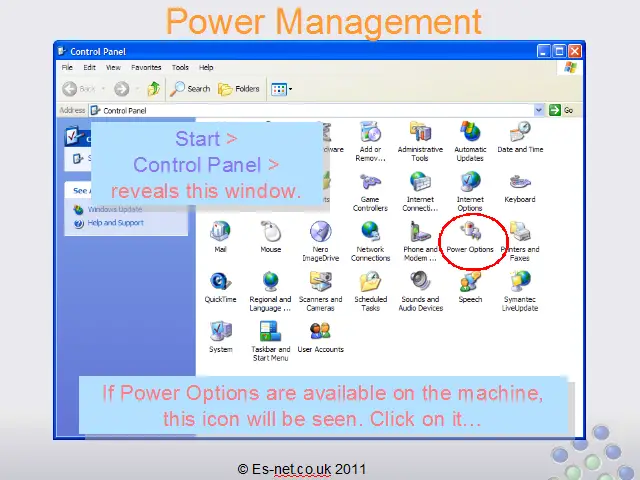Click the Search toolbar button
Screen dimensions: 640x480
pos(191,89)
